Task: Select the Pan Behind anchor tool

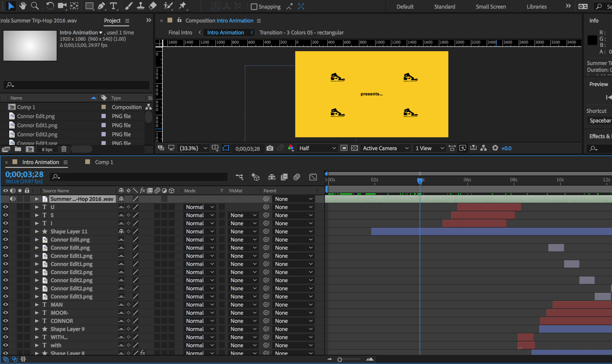Action: 74,6
